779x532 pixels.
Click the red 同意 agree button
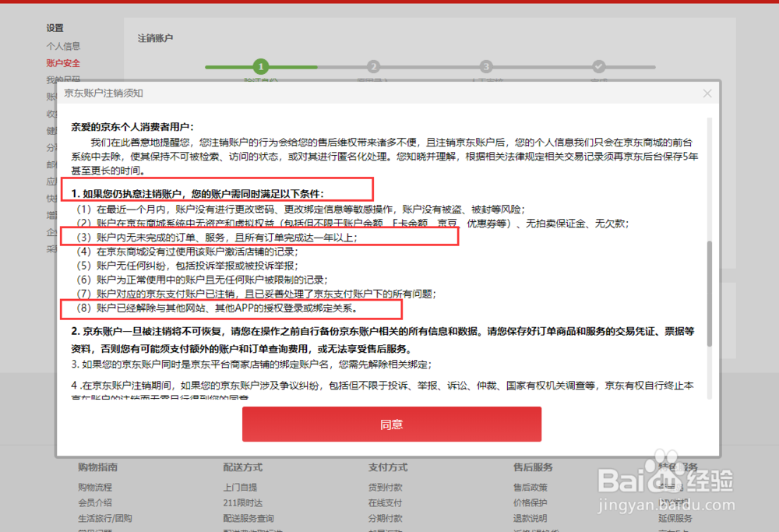pyautogui.click(x=392, y=425)
